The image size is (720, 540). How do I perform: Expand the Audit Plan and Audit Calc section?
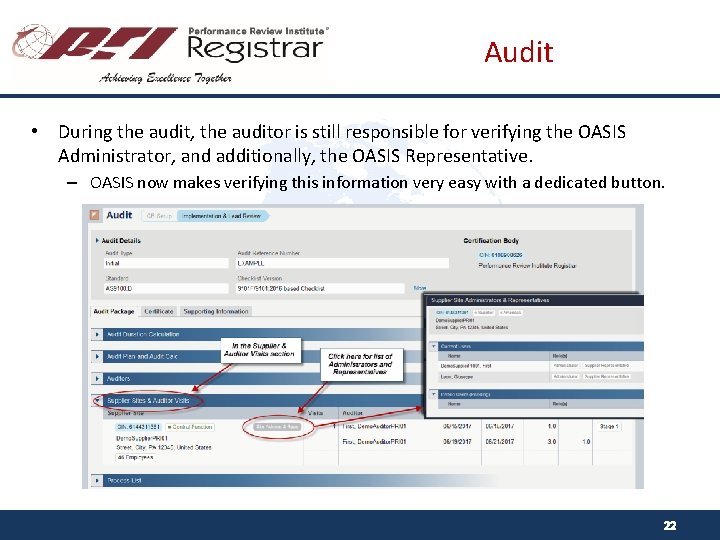click(97, 356)
